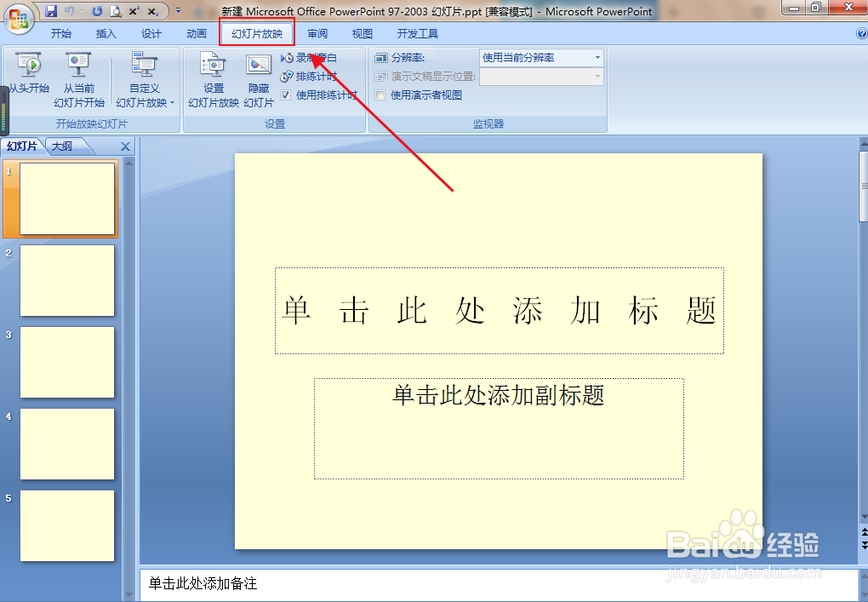Viewport: 868px width, 602px height.
Task: Start slideshow from current slide (从当前幻灯片开始)
Action: pyautogui.click(x=78, y=79)
